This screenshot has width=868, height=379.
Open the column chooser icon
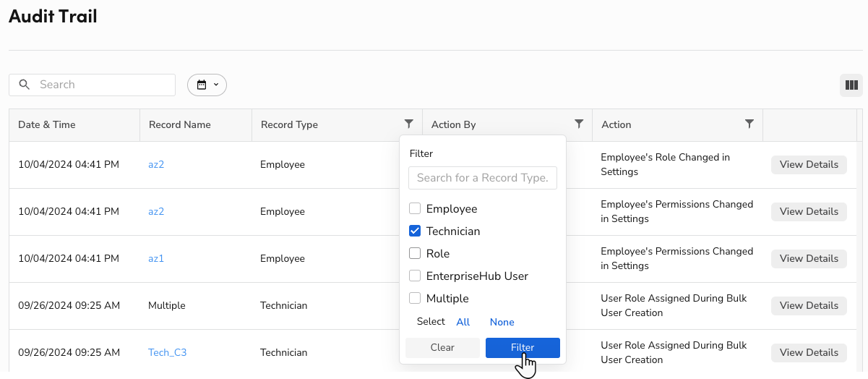coord(851,85)
